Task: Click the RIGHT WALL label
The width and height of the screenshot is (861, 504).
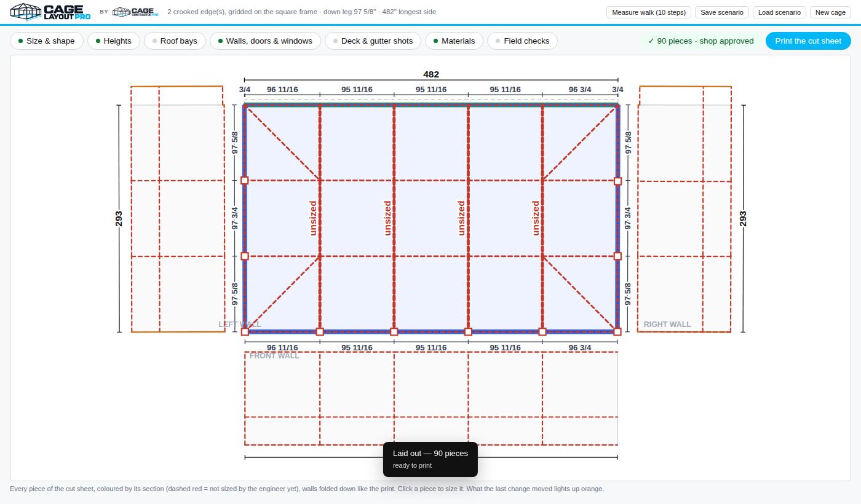Action: (667, 324)
